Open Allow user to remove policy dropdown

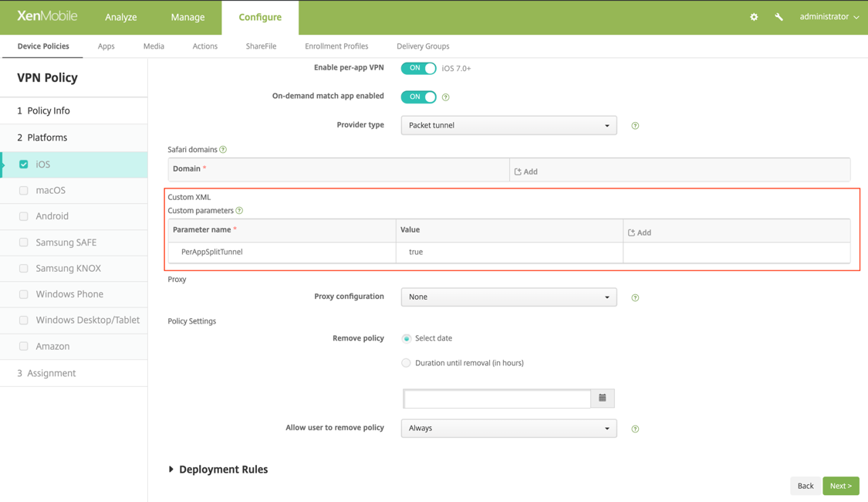click(508, 429)
